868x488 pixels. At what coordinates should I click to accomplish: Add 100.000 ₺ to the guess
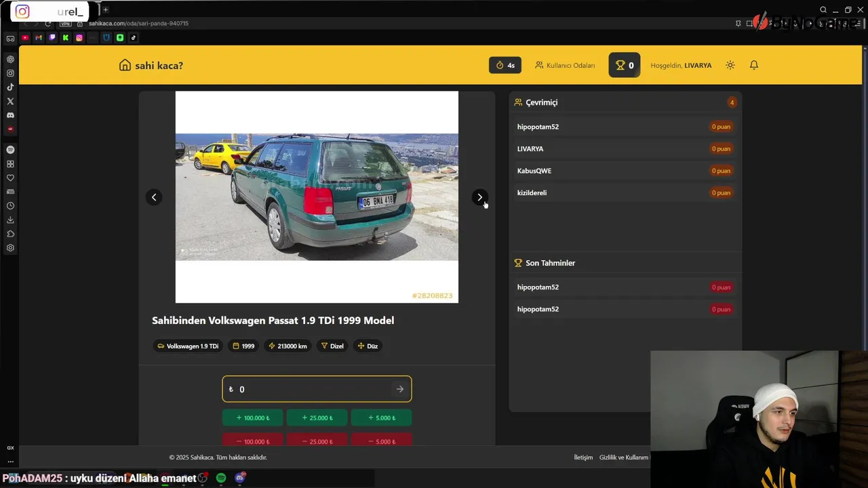pyautogui.click(x=252, y=418)
